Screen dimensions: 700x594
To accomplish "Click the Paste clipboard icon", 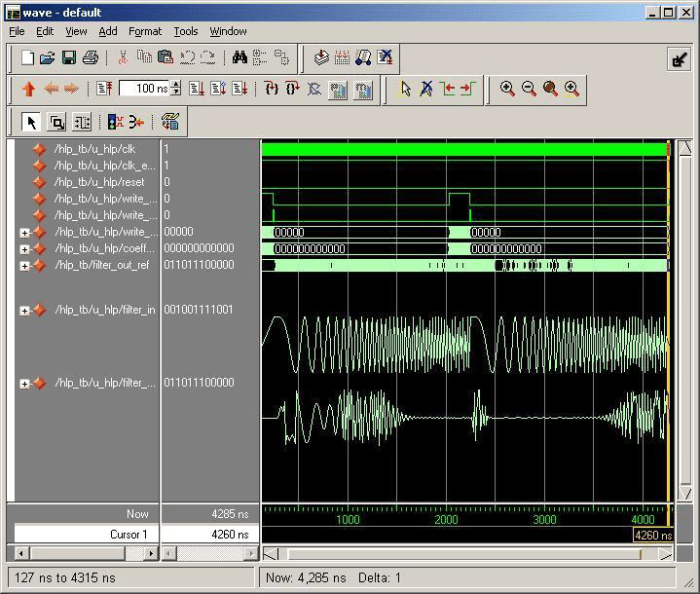I will click(166, 58).
